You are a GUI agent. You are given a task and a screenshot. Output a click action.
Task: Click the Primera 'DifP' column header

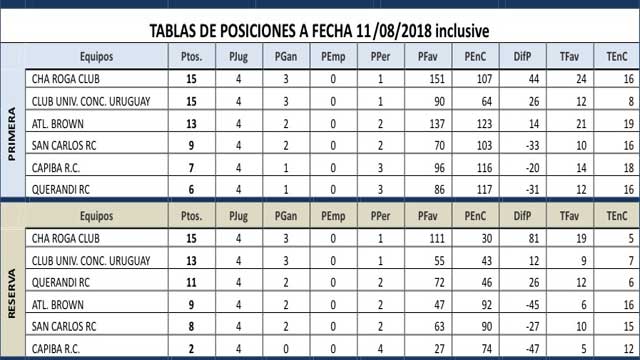click(x=522, y=56)
